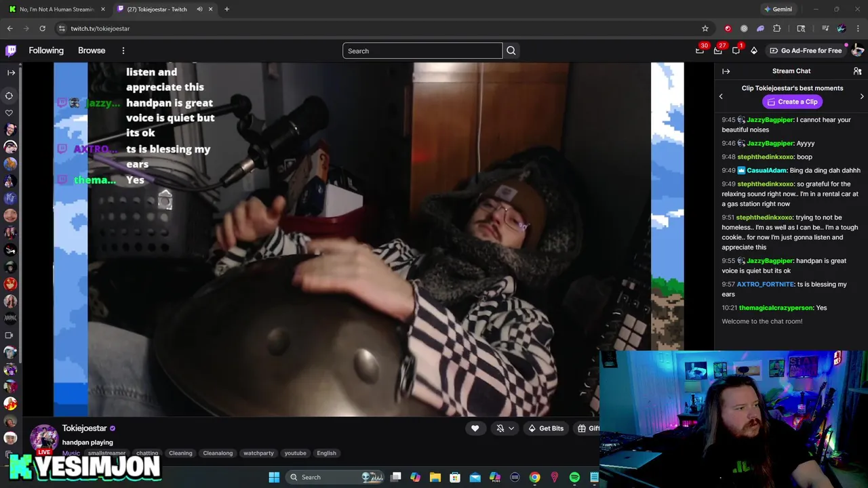Open Prime Loot crown icon with 30 badge
Viewport: 868px width, 488px height.
pyautogui.click(x=700, y=50)
